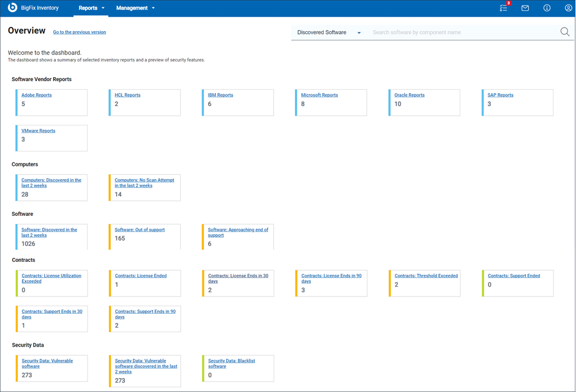Follow the Go to the previous version link

click(79, 32)
